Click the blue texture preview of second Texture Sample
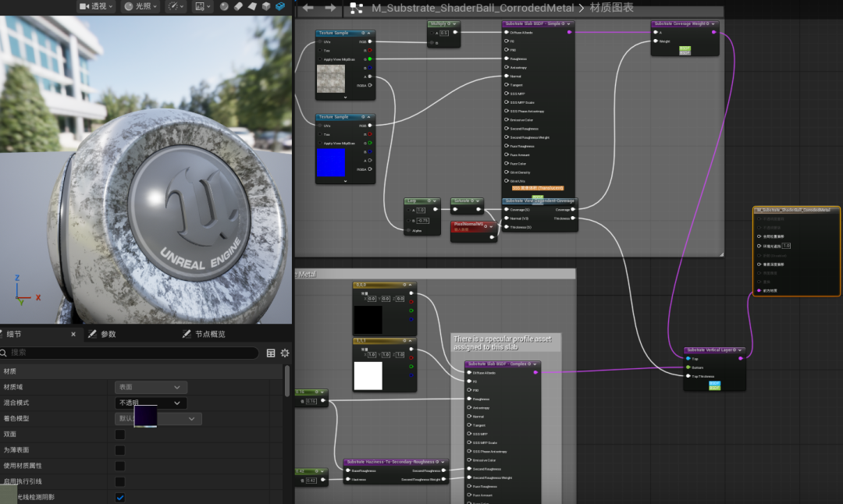 pyautogui.click(x=331, y=163)
